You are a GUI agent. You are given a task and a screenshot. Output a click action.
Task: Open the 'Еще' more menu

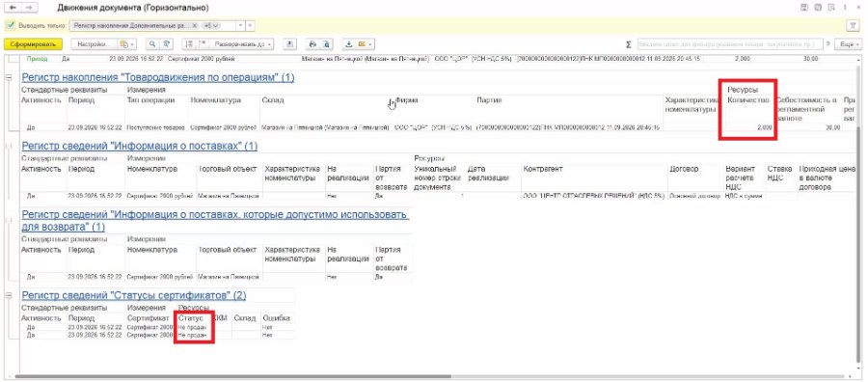(848, 44)
